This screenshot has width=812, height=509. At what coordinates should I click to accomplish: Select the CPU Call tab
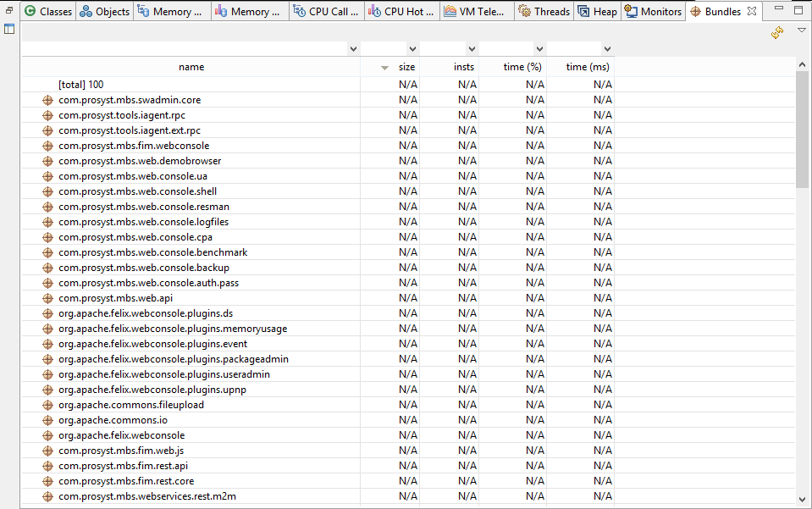tap(326, 12)
